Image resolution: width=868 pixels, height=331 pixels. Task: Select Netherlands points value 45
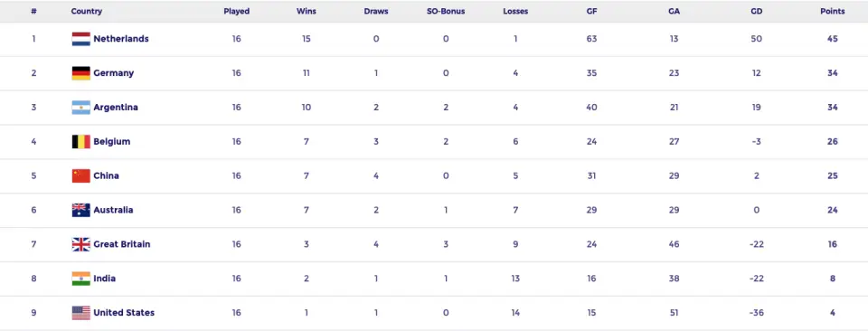click(833, 39)
